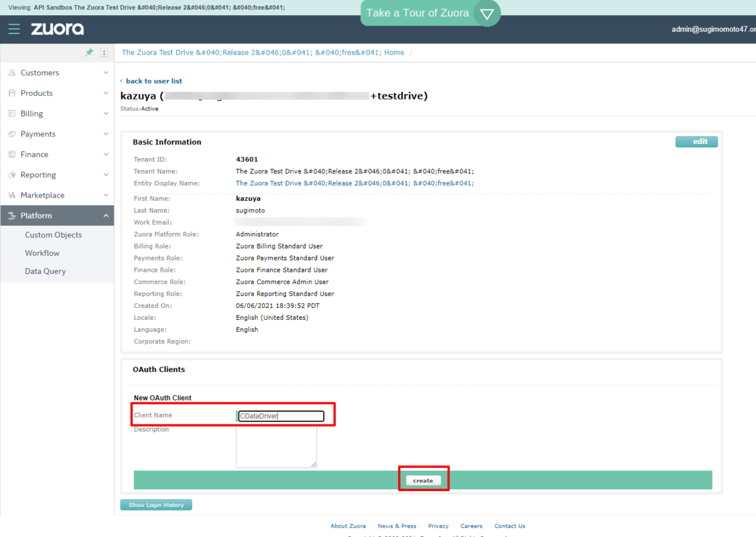Viewport: 756px width, 537px height.
Task: Select Customers in the sidebar
Action: (40, 73)
